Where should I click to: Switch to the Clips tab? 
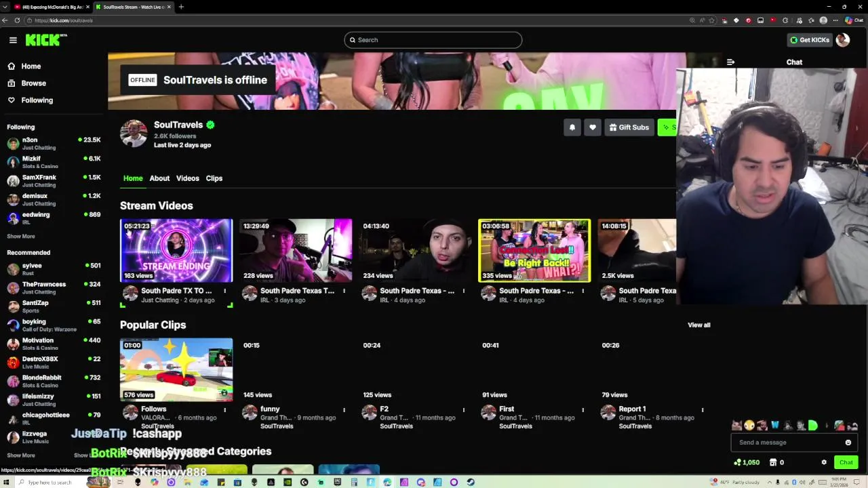214,178
